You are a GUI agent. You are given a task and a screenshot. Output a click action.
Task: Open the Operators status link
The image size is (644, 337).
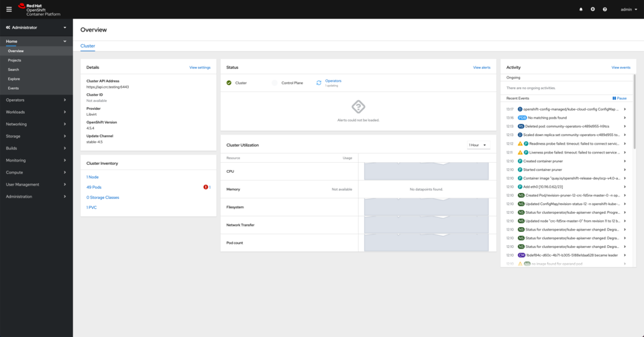pos(333,81)
